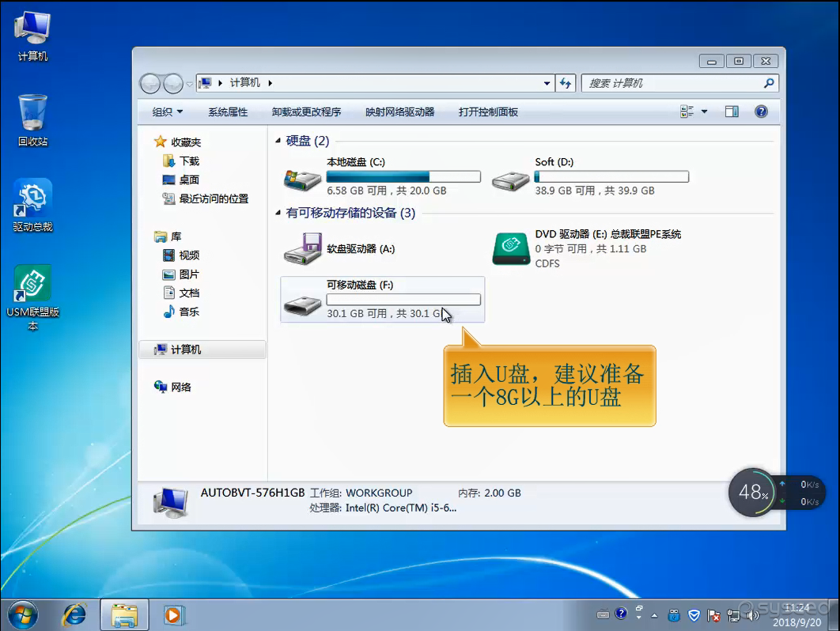Click the 系统属性 toolbar item

(x=228, y=112)
